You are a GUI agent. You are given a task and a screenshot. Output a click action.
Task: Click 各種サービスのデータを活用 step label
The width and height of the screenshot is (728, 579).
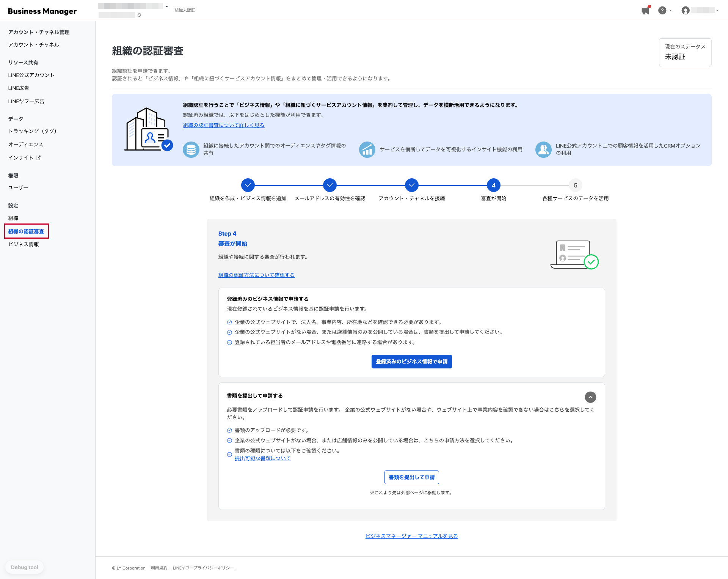click(576, 198)
